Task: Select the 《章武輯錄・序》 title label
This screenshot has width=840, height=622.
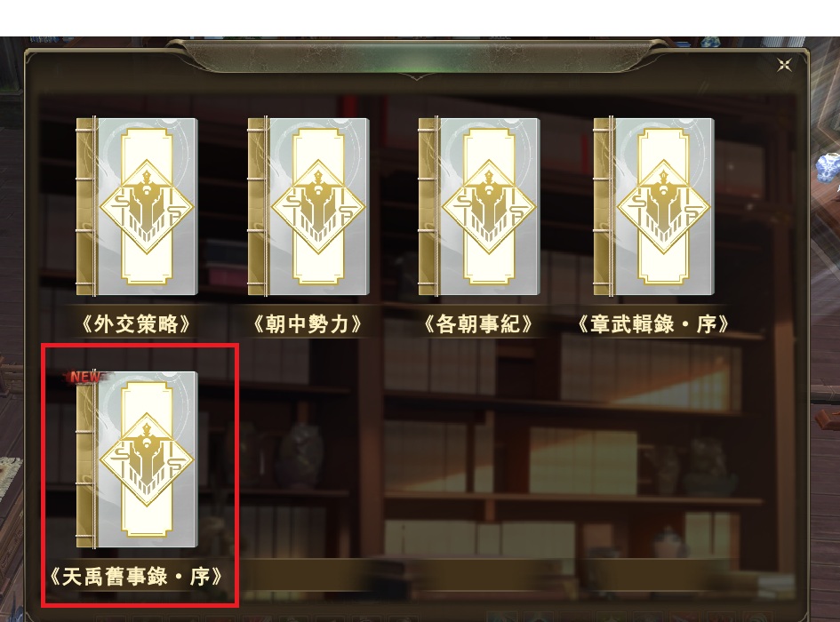Action: (x=653, y=324)
